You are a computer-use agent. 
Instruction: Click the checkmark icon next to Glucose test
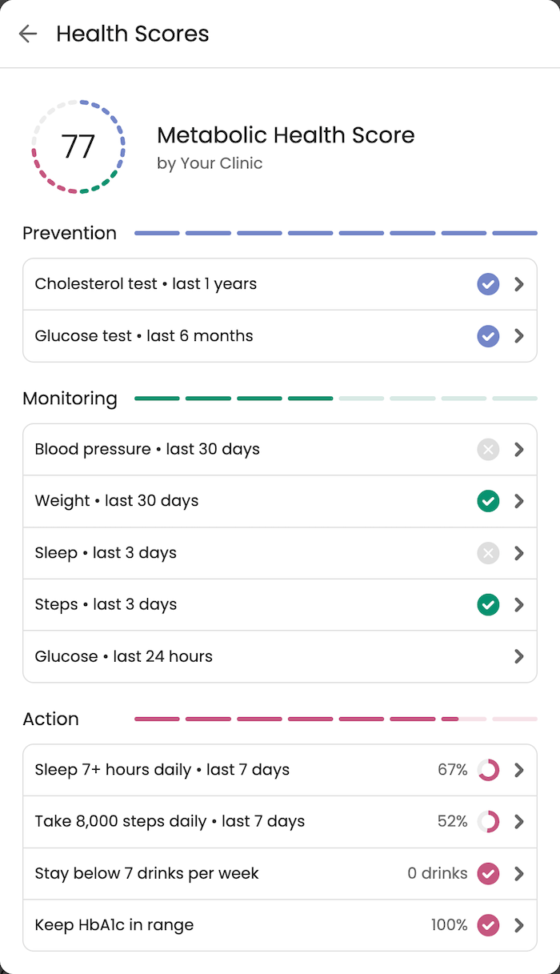[x=488, y=336]
